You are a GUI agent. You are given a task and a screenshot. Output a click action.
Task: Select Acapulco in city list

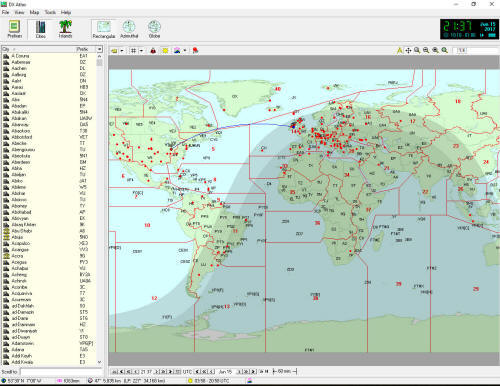click(49, 243)
